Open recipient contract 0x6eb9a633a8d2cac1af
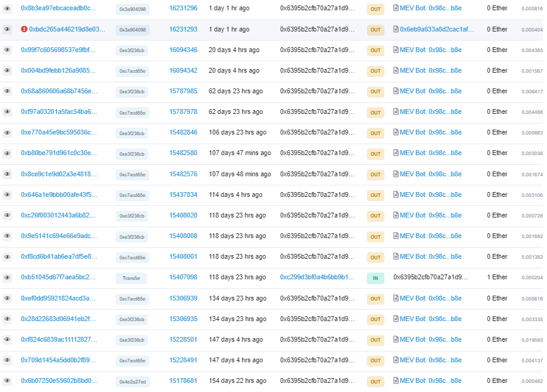 (437, 29)
